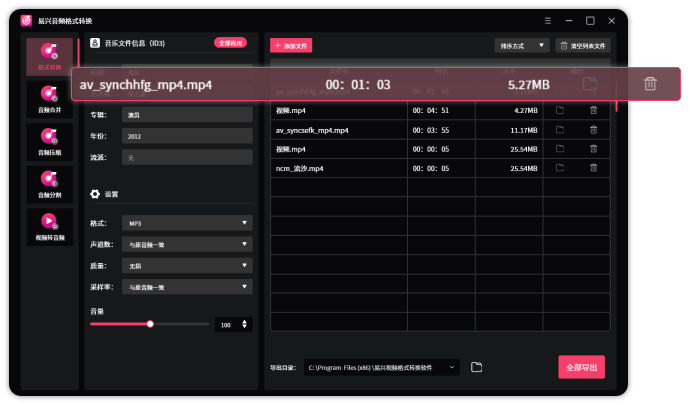Click the 专辑 album text field

(x=187, y=115)
